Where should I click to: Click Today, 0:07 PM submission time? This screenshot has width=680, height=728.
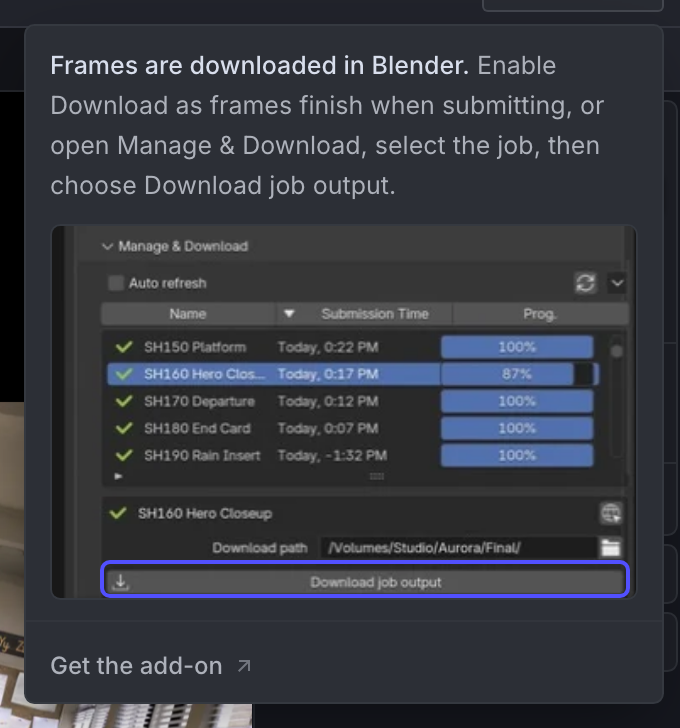coord(328,428)
